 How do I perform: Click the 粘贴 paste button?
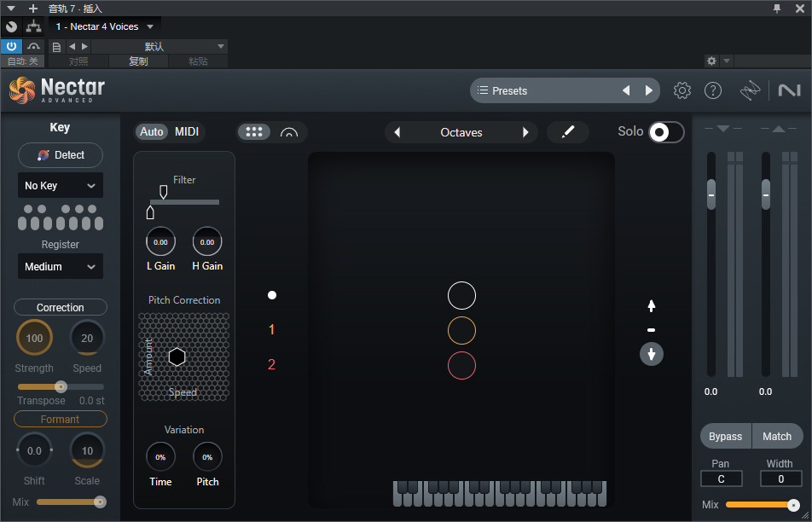coord(199,61)
